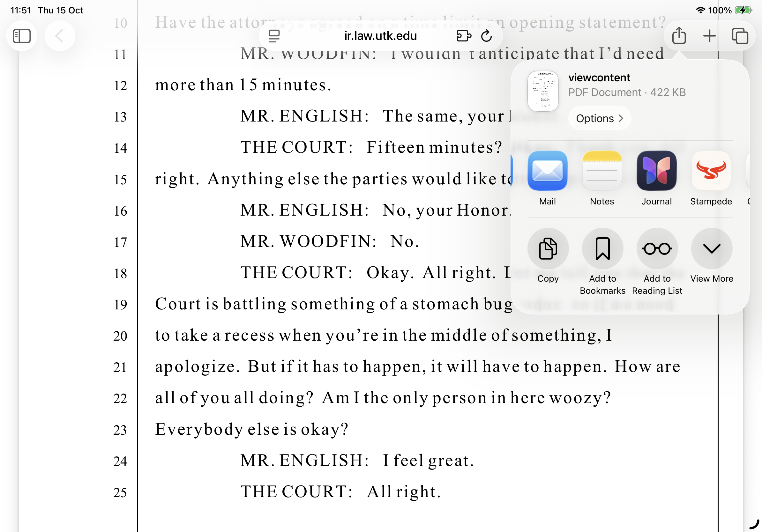Image resolution: width=762 pixels, height=532 pixels.
Task: Tap "PDF Document · 422 KB" label
Action: [x=627, y=92]
